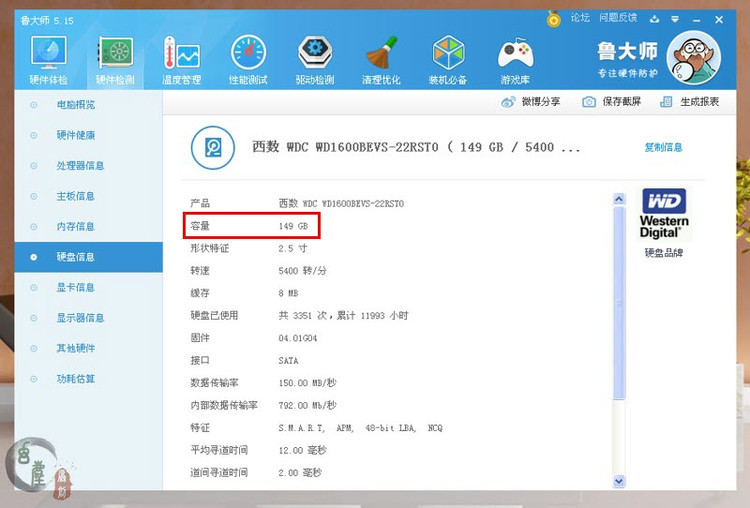Click the 硬盘品牌 label under logo

[x=664, y=253]
